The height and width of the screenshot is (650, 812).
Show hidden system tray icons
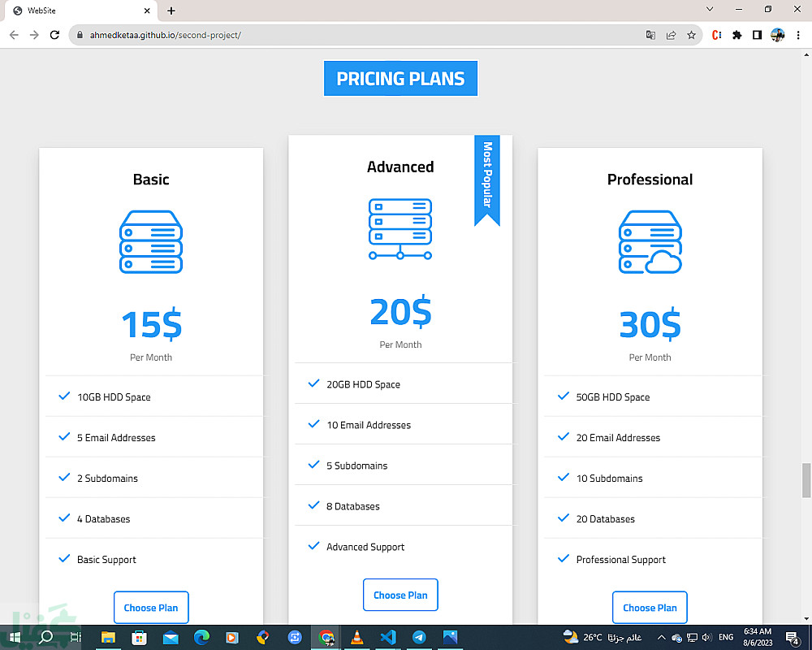(x=661, y=638)
